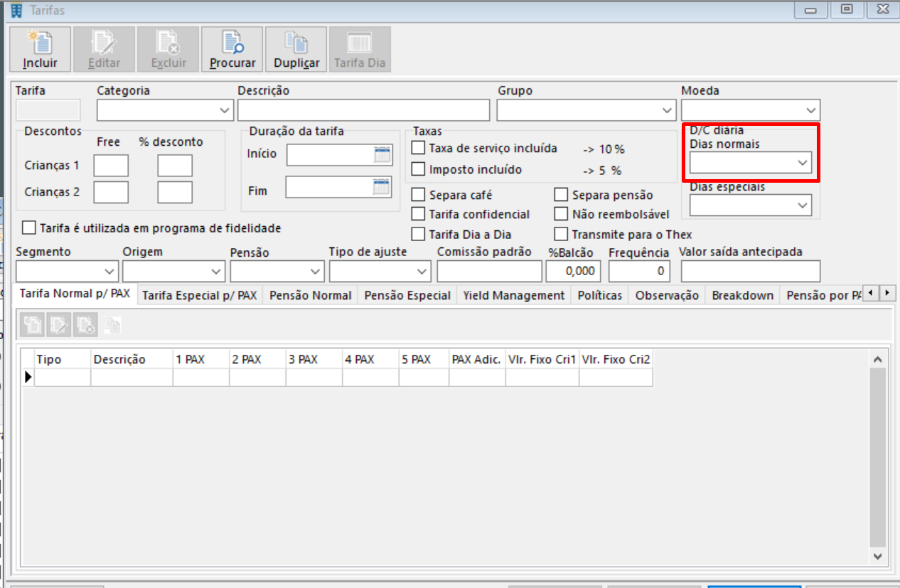Image resolution: width=900 pixels, height=588 pixels.
Task: Click the Duplicar toolbar button
Action: click(296, 50)
